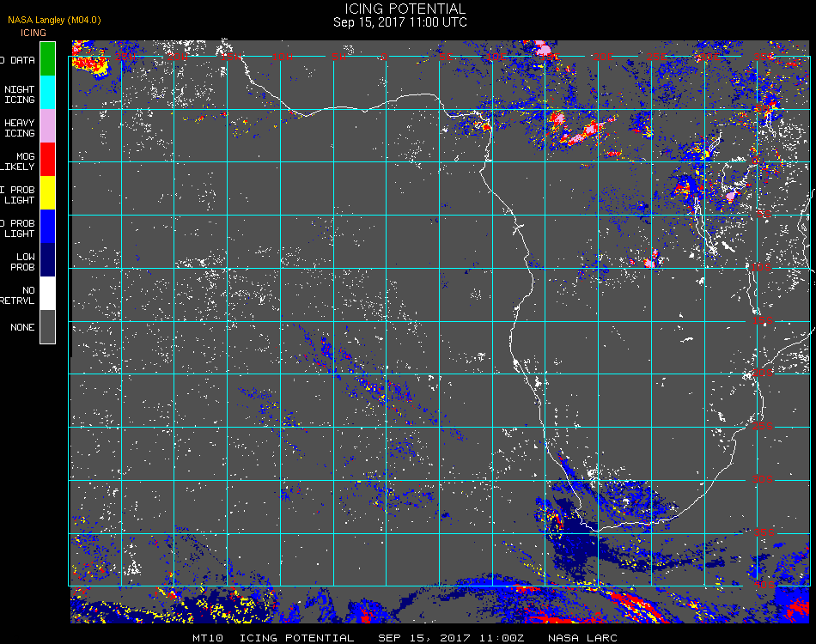The image size is (816, 644).
Task: Click the 10S latitude label
Action: click(x=761, y=267)
